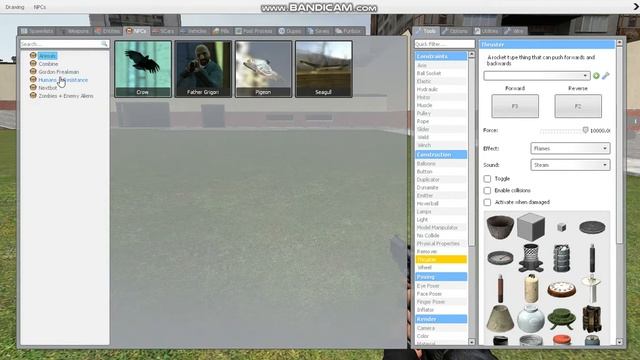Open the Post Process tab
Image resolution: width=640 pixels, height=360 pixels.
(254, 31)
